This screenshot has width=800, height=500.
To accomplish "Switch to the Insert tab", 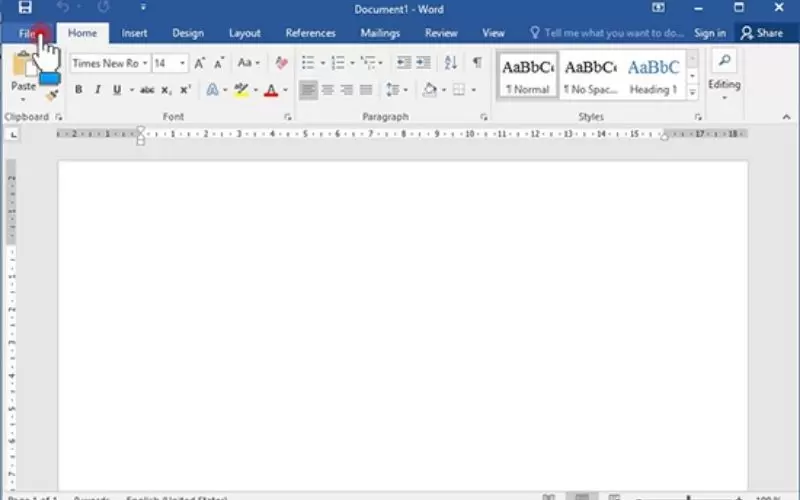I will tap(134, 34).
